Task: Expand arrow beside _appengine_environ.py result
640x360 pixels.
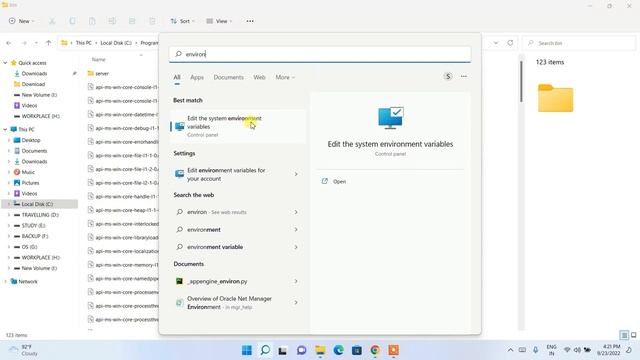Action: tap(296, 281)
